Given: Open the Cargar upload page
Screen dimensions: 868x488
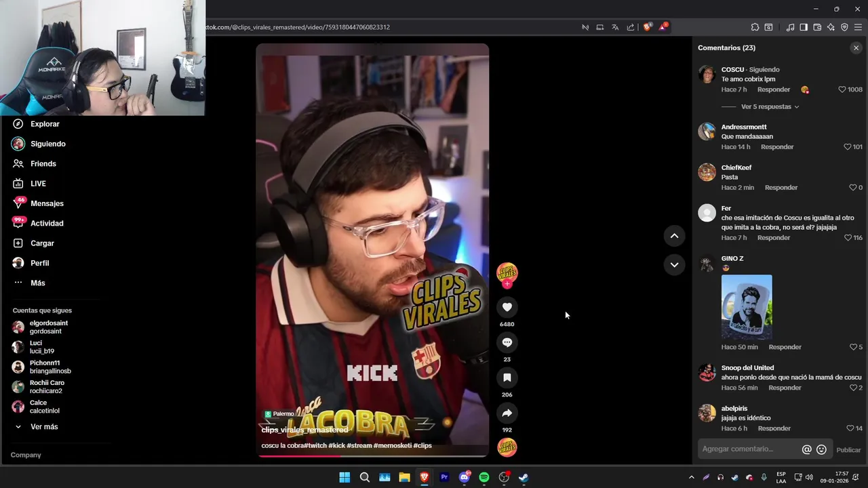Looking at the screenshot, I should click(x=42, y=243).
